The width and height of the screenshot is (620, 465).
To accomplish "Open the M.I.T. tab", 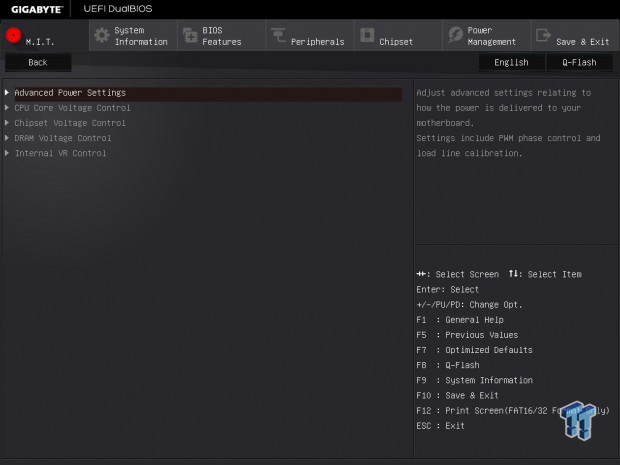I will [x=45, y=36].
